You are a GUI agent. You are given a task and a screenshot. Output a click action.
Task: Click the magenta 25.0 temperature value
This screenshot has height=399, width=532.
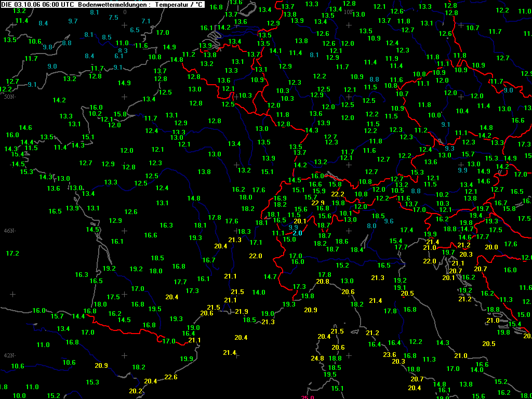pos(308,397)
